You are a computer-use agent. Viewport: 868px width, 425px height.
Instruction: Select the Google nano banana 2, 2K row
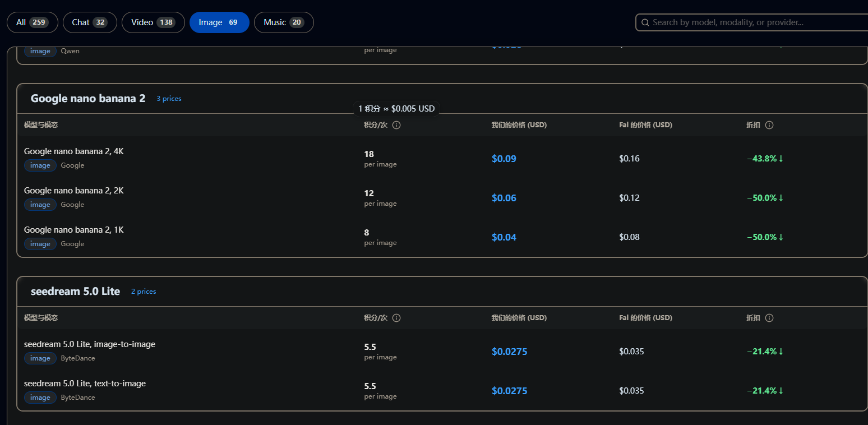[73, 191]
